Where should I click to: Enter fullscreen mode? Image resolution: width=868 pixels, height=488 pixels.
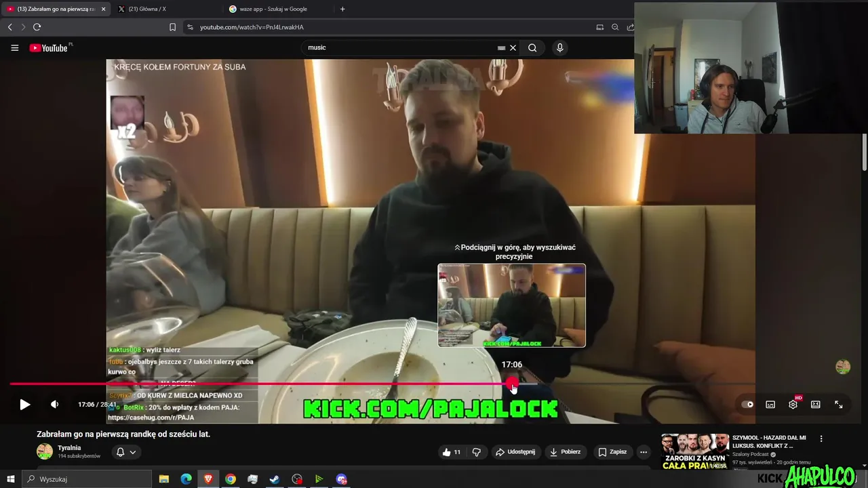838,405
